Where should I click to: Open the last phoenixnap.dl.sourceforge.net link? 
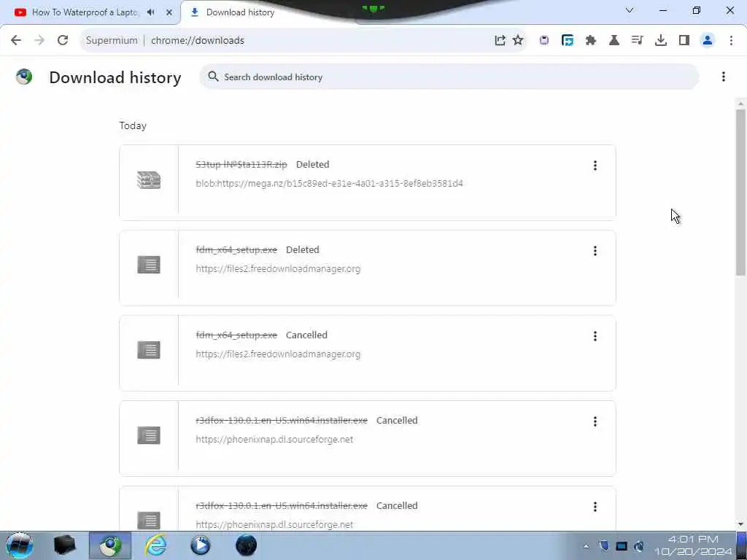[x=274, y=524]
